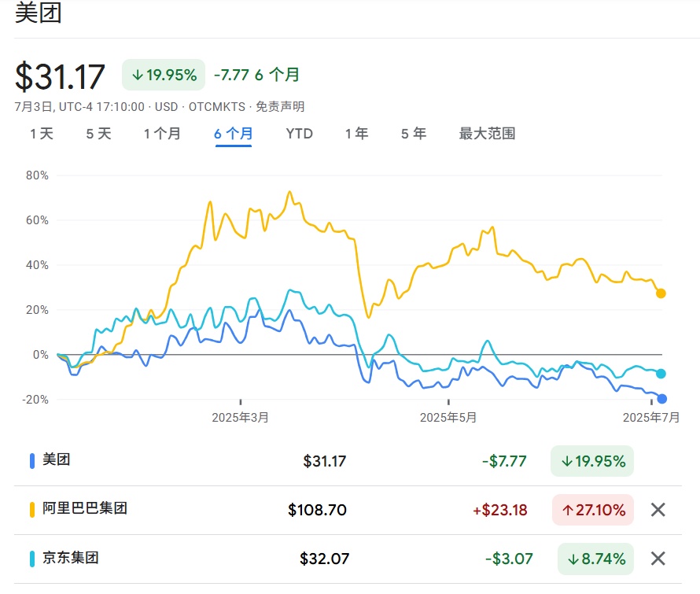This screenshot has height=594, width=700.
Task: Remove 京东集团 comparison with X icon
Action: (658, 559)
